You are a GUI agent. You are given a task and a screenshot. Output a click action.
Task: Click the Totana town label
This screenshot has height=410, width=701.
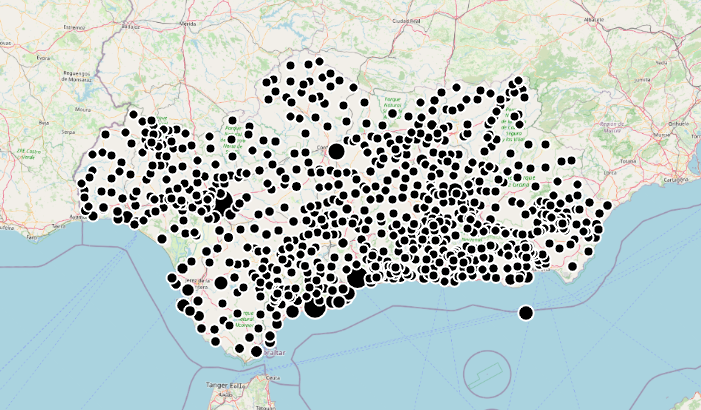pos(629,161)
